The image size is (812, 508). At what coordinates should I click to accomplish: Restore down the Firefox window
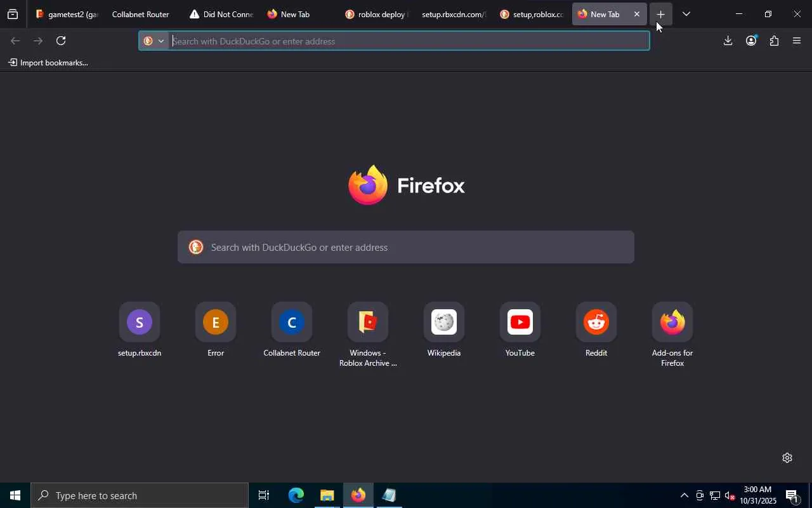(x=768, y=14)
